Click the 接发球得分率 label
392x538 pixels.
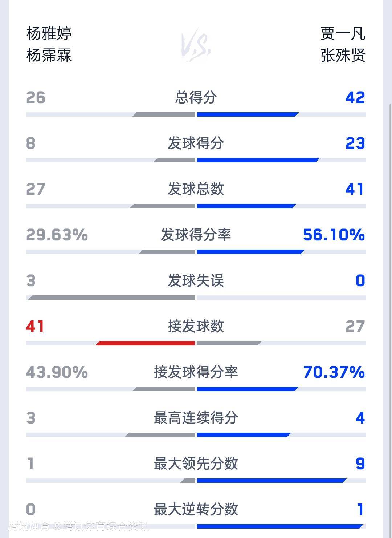click(x=196, y=372)
